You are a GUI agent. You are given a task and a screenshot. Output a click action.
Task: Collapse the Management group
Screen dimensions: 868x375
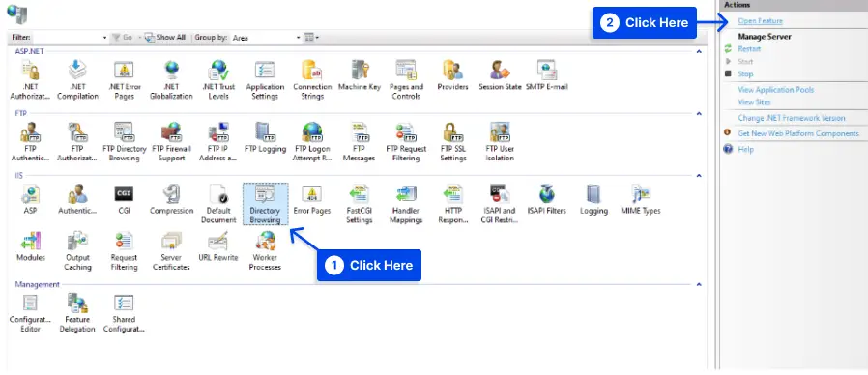click(x=699, y=285)
